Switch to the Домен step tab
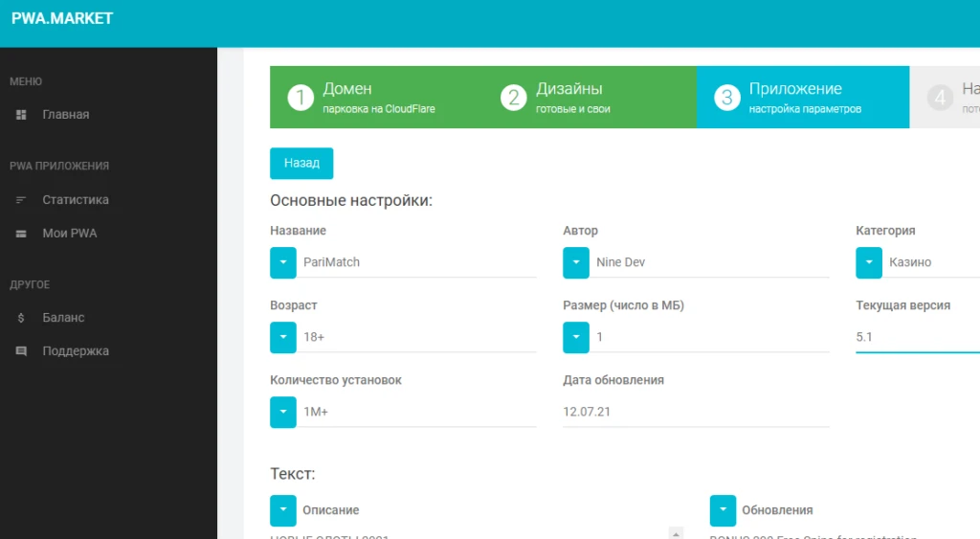Screen dimensions: 980x539 tap(376, 97)
